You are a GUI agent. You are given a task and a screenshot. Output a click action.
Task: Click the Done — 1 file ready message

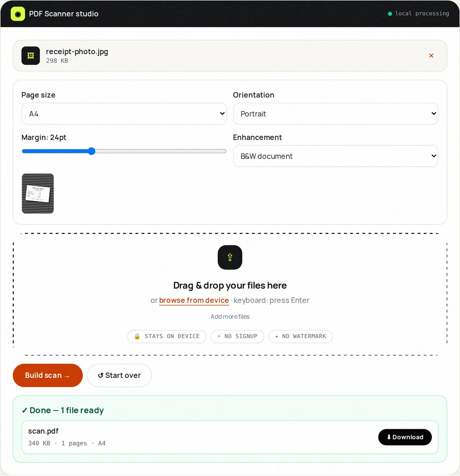[63, 410]
